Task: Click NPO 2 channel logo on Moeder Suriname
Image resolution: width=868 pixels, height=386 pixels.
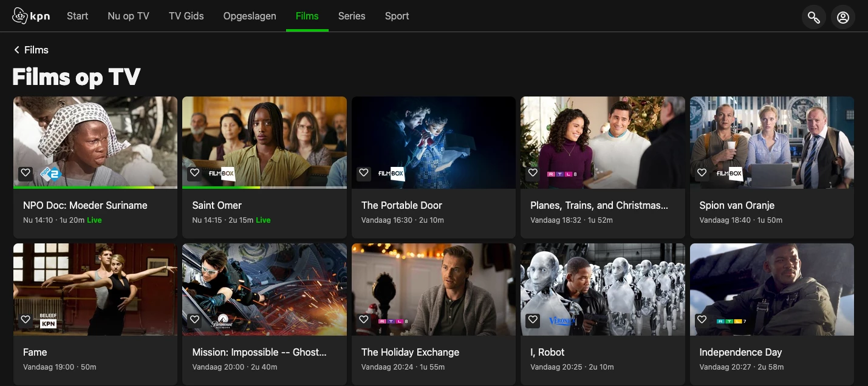Action: pos(50,174)
